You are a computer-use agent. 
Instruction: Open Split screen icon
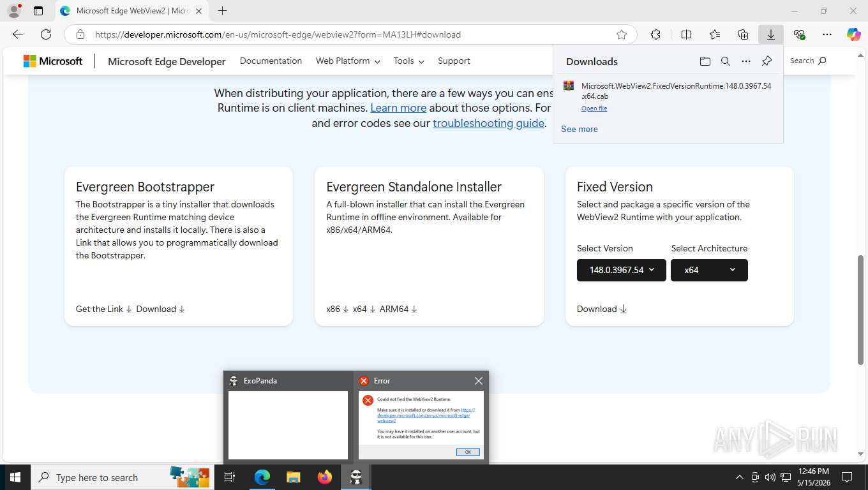686,34
